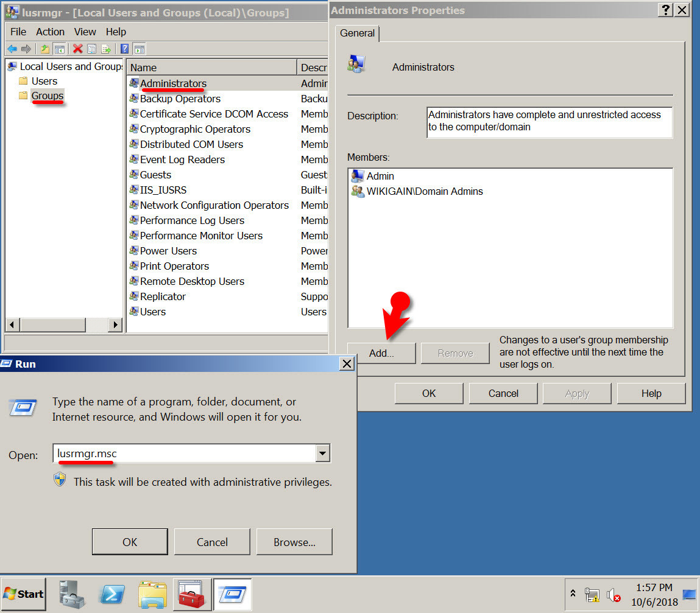Open the File menu
Screen dimensions: 700x613
(18, 32)
